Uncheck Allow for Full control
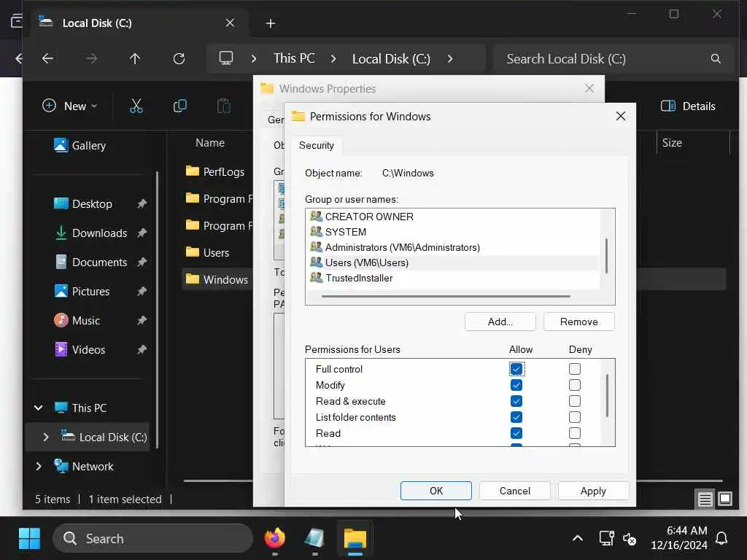Screen dimensions: 747x560 point(516,369)
